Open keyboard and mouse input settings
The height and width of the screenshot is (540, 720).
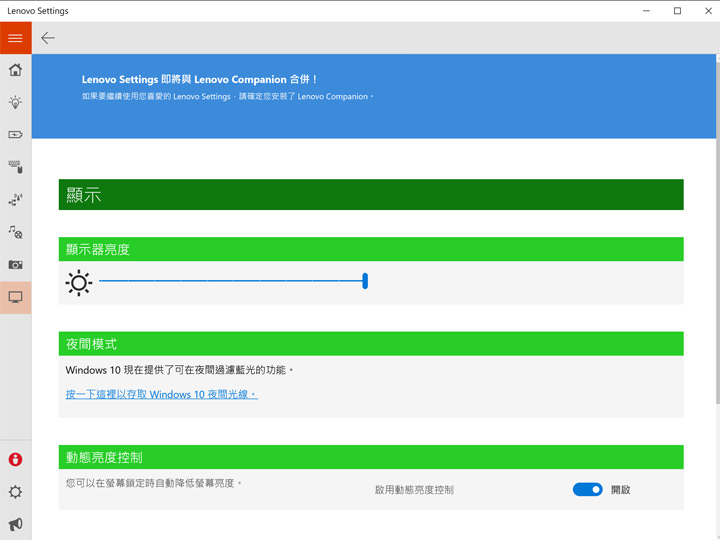pos(15,166)
